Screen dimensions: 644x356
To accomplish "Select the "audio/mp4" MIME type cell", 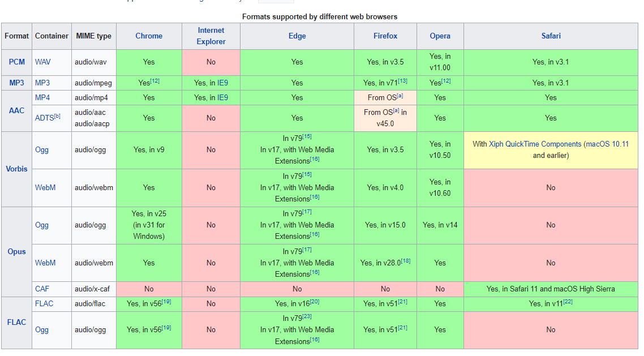I will [x=94, y=98].
